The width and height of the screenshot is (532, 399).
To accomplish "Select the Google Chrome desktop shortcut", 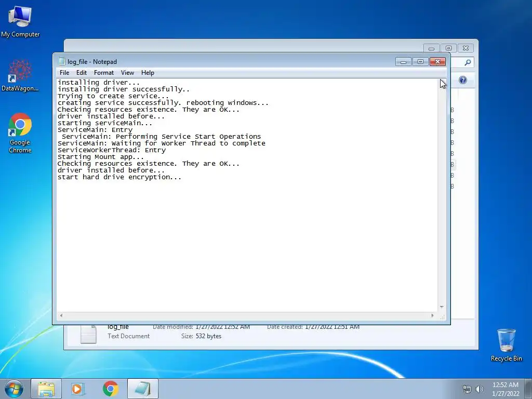I will (x=20, y=133).
